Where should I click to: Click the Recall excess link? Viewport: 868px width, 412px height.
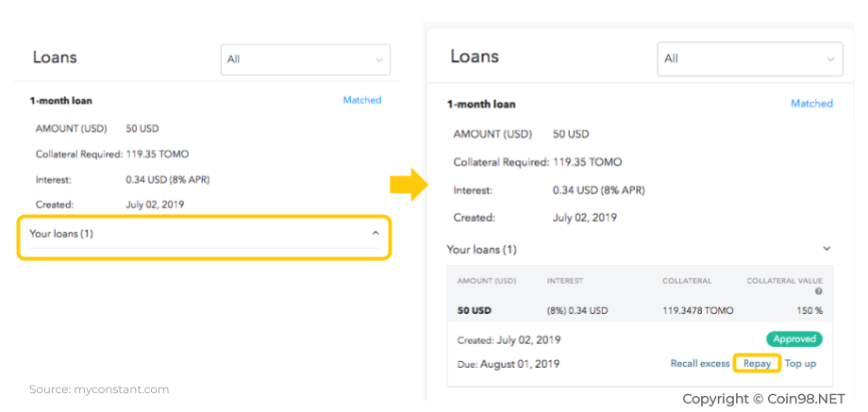(x=700, y=363)
